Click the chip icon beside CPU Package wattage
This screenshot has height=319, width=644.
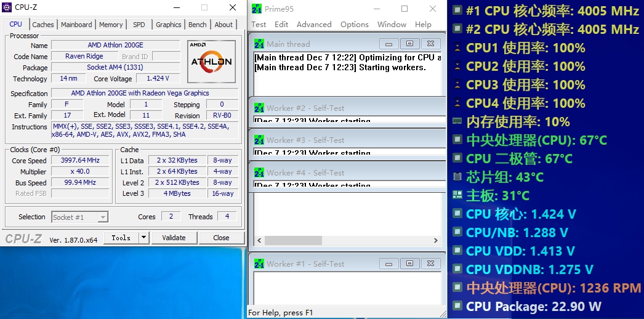tap(457, 306)
